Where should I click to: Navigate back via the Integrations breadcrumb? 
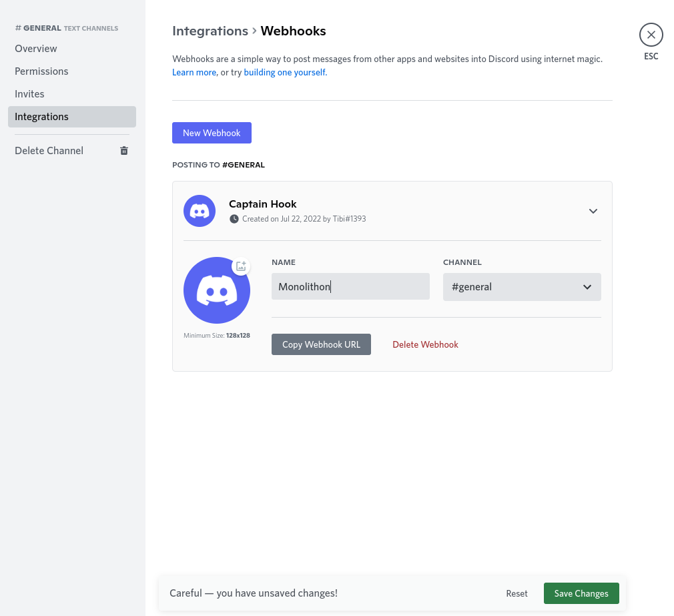210,31
